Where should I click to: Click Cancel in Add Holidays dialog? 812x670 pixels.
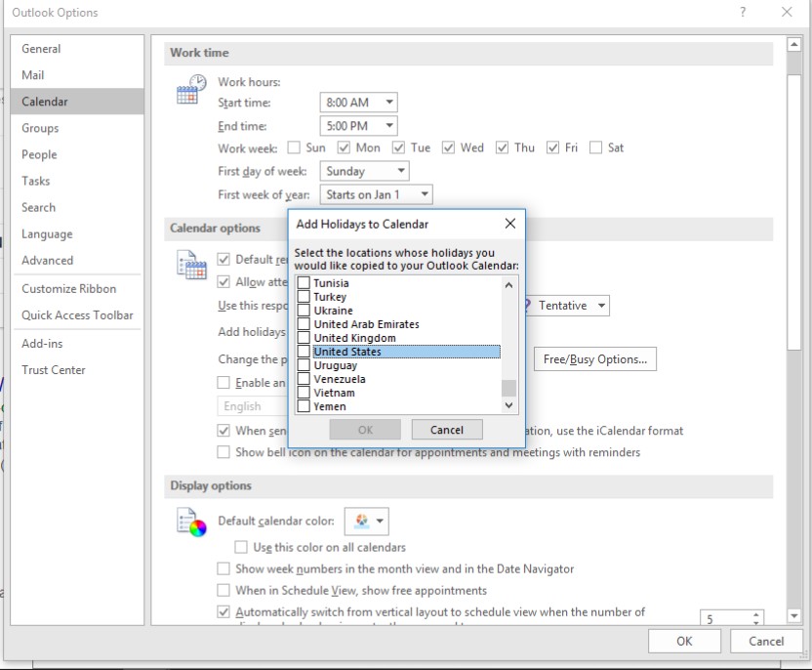coord(447,430)
